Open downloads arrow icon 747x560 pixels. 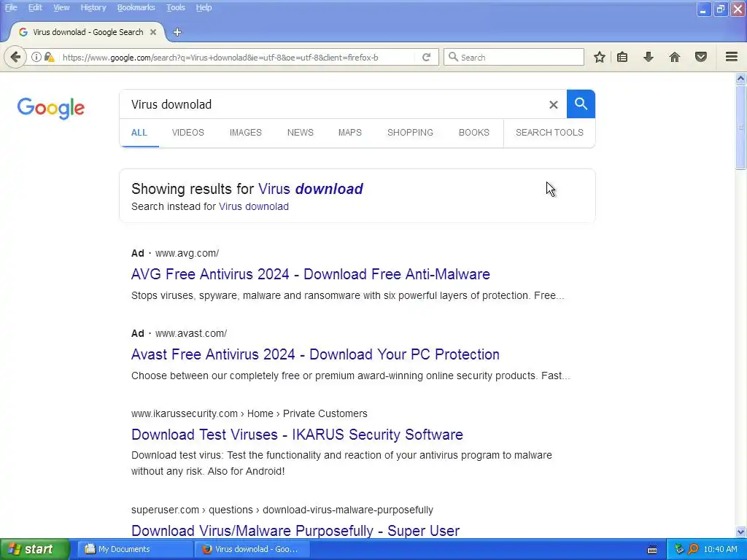coord(648,57)
